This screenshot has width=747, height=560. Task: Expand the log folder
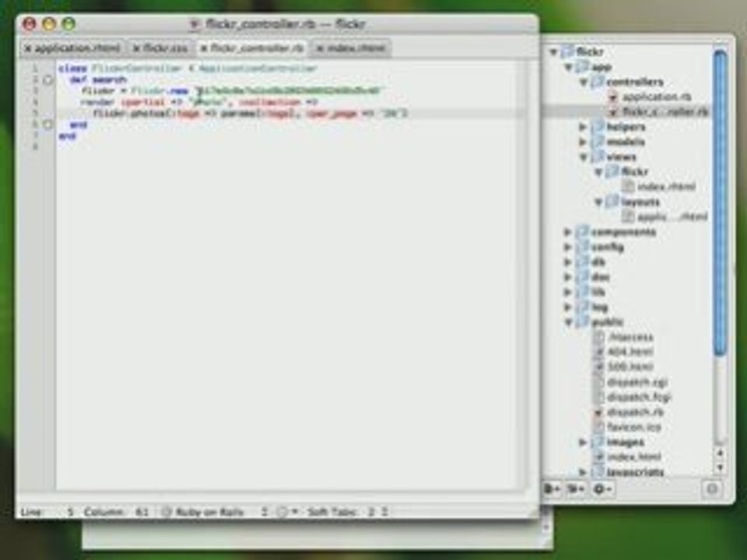coord(568,307)
